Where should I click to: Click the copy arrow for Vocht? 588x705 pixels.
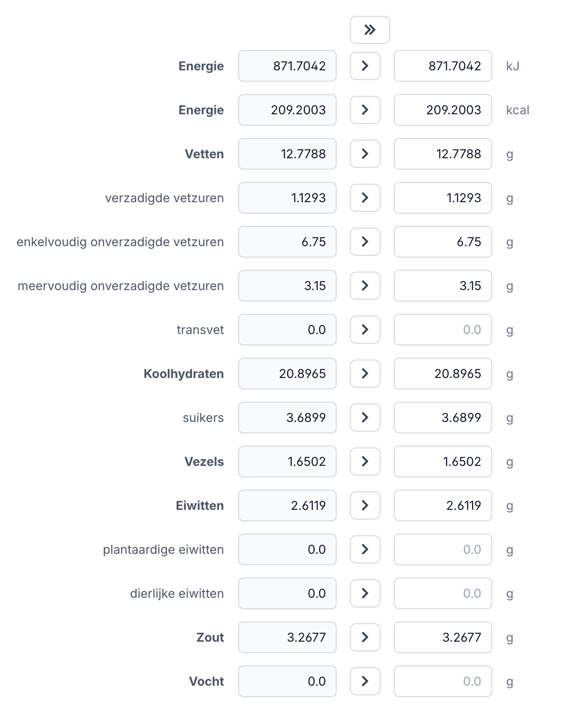point(365,681)
